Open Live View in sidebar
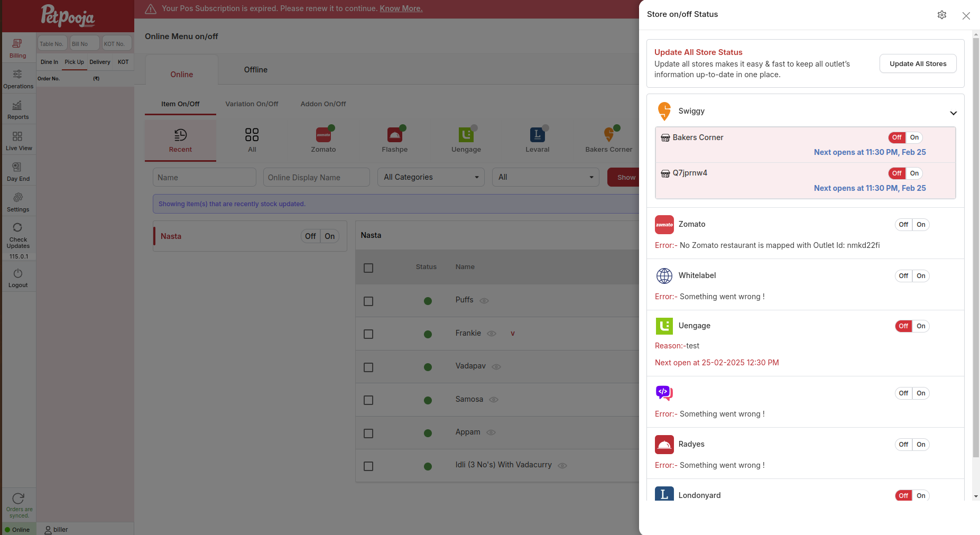Image resolution: width=980 pixels, height=535 pixels. (x=18, y=141)
